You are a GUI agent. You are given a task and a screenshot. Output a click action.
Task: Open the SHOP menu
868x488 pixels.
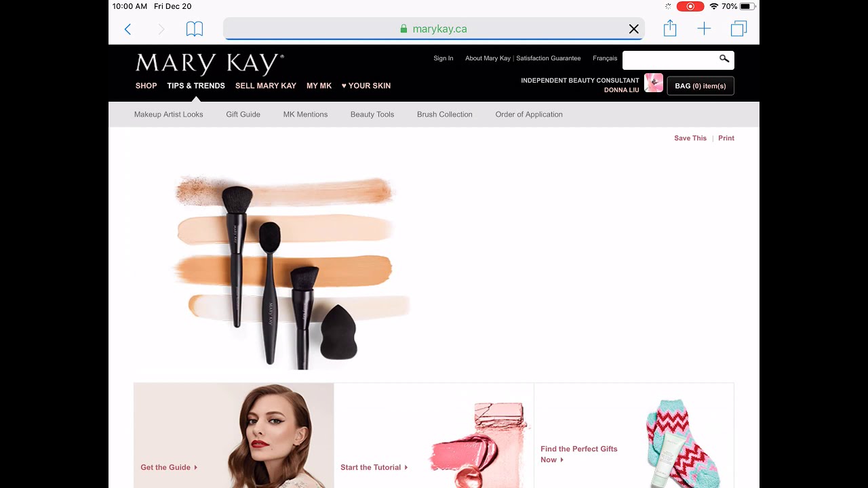click(x=146, y=85)
